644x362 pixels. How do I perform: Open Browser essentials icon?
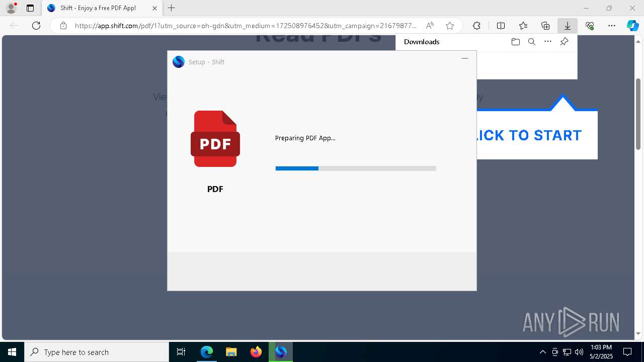pos(590,26)
